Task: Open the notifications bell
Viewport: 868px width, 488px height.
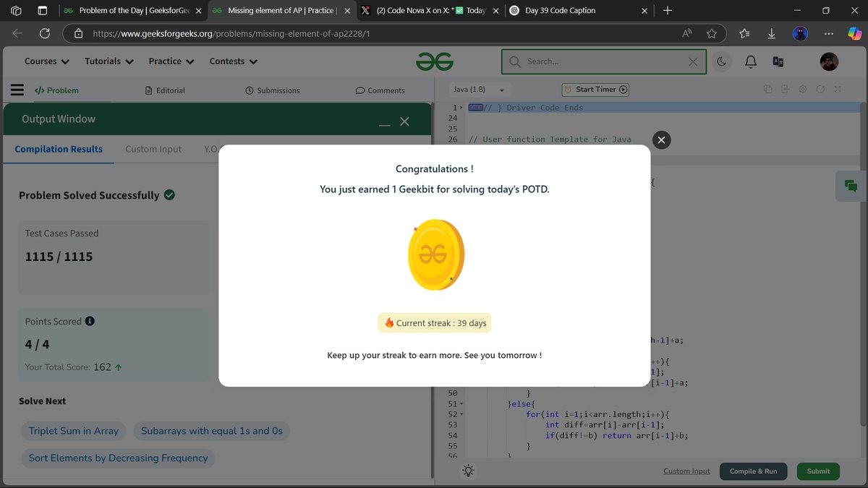Action: [x=751, y=62]
